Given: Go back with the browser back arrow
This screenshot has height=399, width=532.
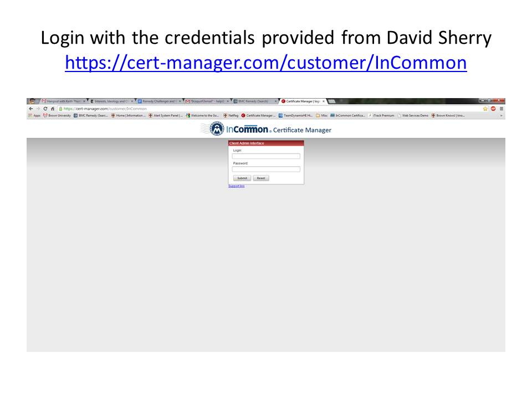Looking at the screenshot, I should [31, 109].
